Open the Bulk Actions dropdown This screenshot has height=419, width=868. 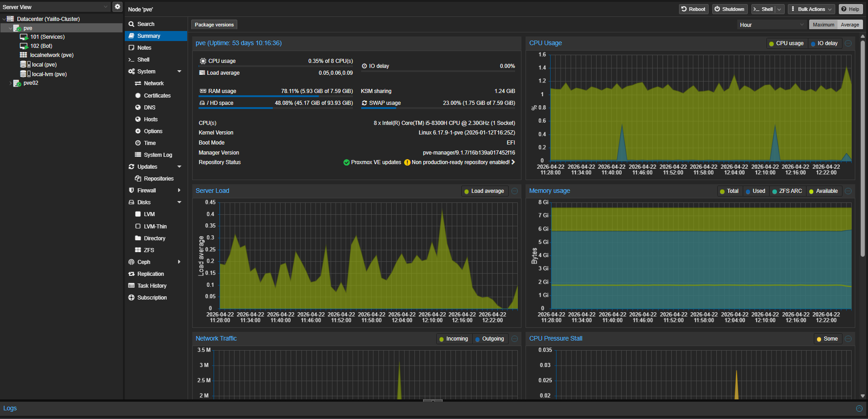tap(811, 9)
